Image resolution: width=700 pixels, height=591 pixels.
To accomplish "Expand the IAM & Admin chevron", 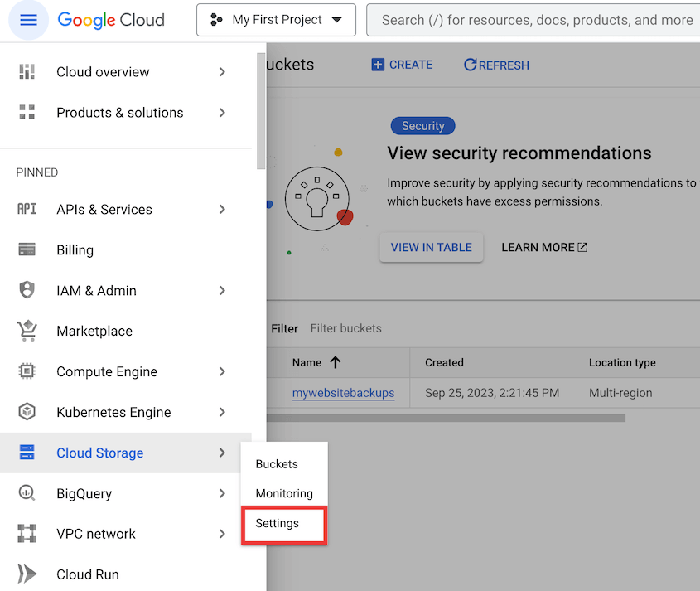I will [222, 291].
